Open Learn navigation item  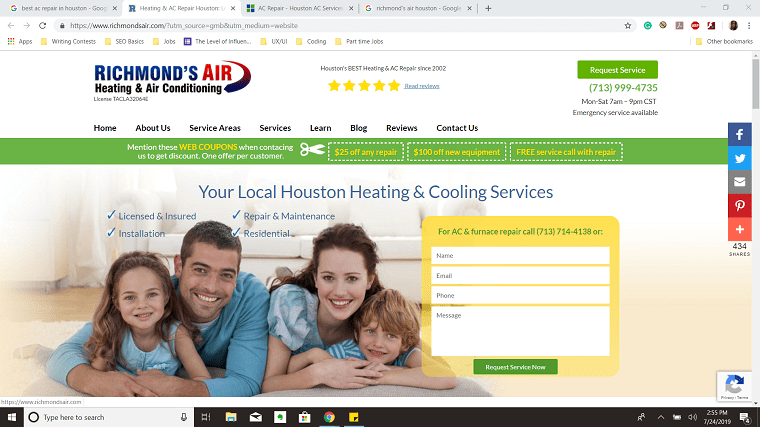click(x=320, y=128)
